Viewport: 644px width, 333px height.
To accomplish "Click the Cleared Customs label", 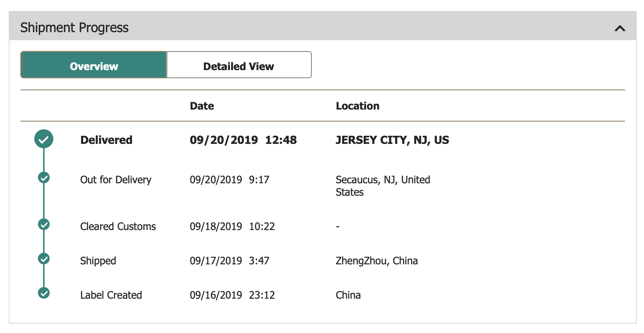I will pos(118,226).
